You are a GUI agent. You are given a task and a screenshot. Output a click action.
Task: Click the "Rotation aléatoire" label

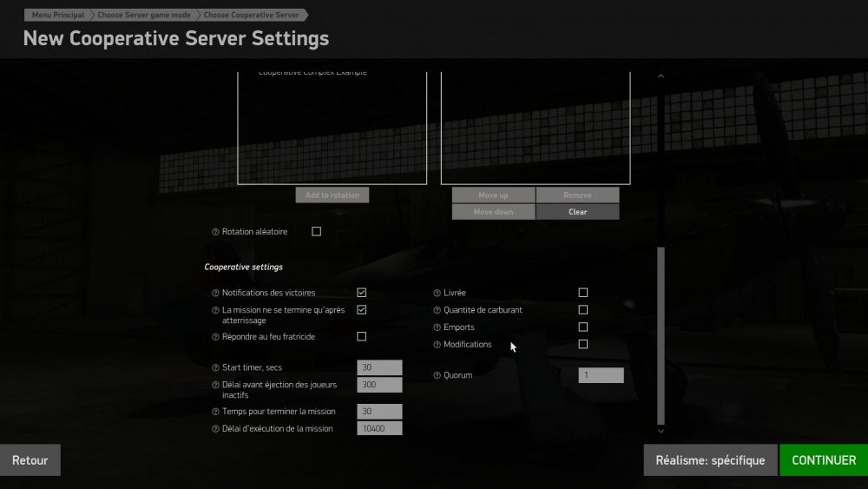pyautogui.click(x=254, y=232)
